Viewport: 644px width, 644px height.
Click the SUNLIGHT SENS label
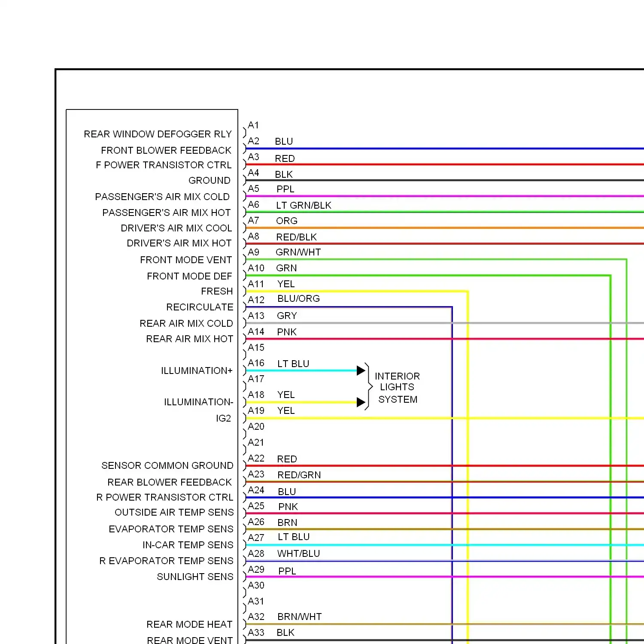(195, 577)
